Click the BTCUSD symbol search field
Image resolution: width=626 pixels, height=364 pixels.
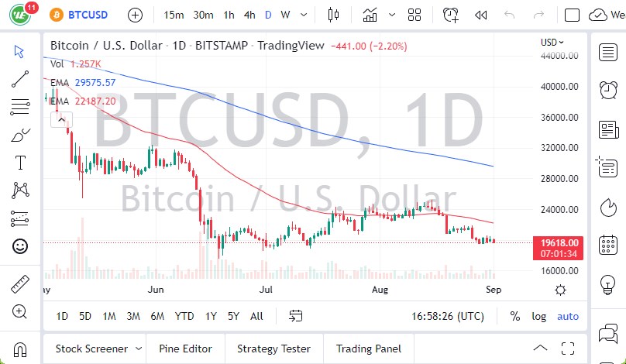pyautogui.click(x=86, y=15)
